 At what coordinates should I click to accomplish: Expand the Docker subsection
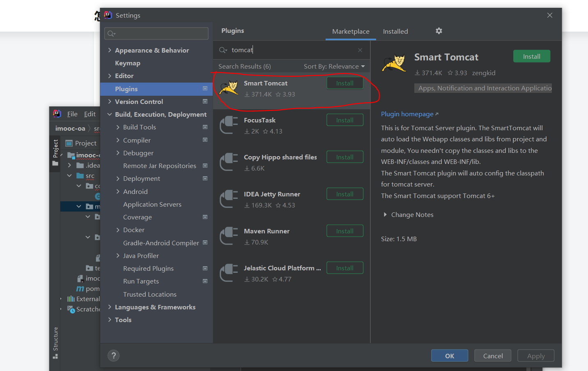(x=118, y=230)
